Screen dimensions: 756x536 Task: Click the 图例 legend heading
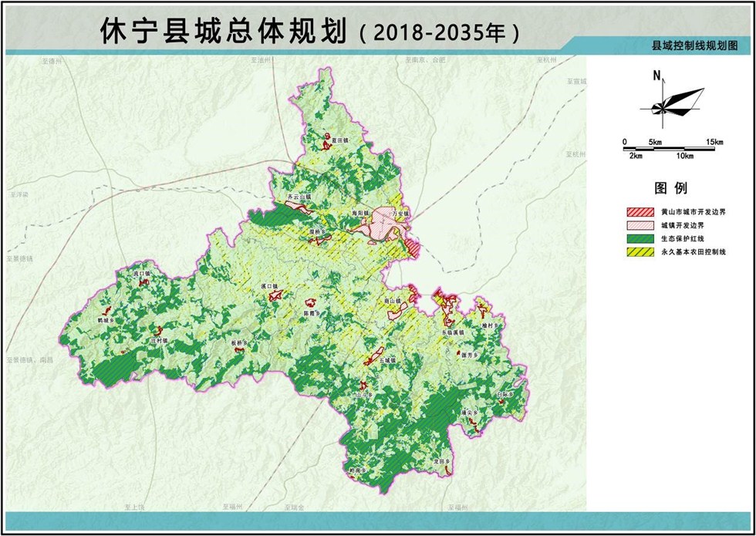670,188
